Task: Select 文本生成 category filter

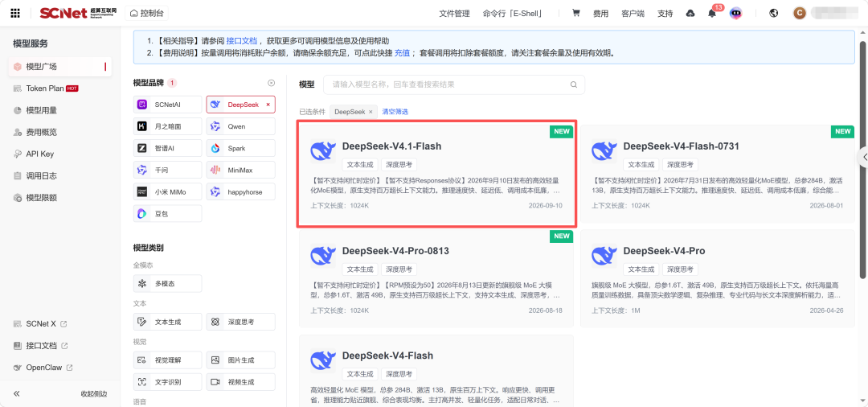Action: [x=168, y=322]
